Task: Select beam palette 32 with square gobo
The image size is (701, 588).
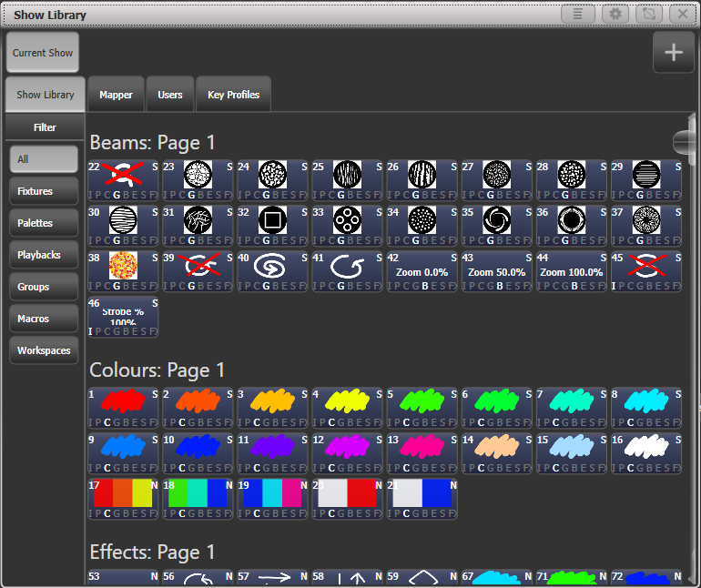Action: point(273,225)
